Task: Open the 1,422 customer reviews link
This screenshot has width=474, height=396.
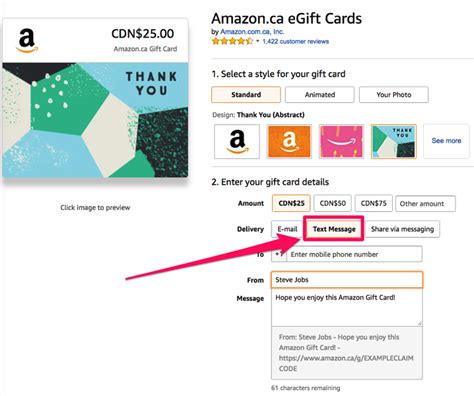Action: click(295, 41)
